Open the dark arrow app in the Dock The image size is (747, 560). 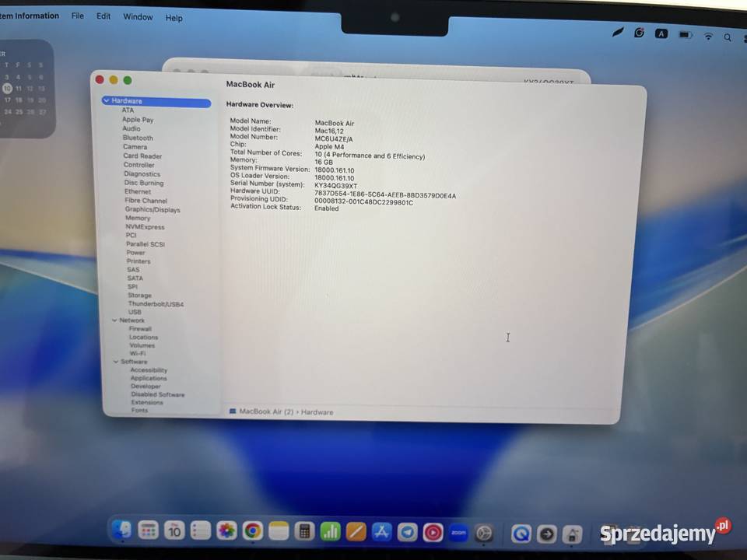click(x=547, y=534)
